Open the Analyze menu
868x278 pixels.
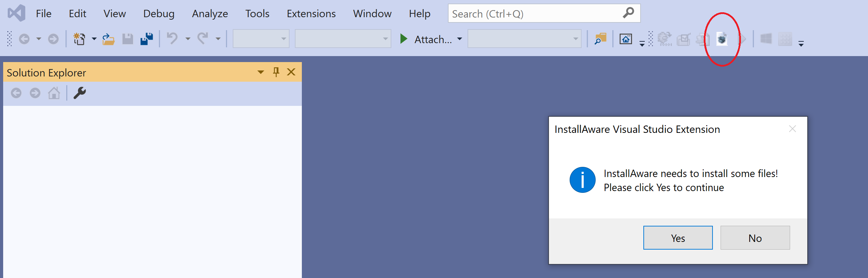click(x=210, y=14)
